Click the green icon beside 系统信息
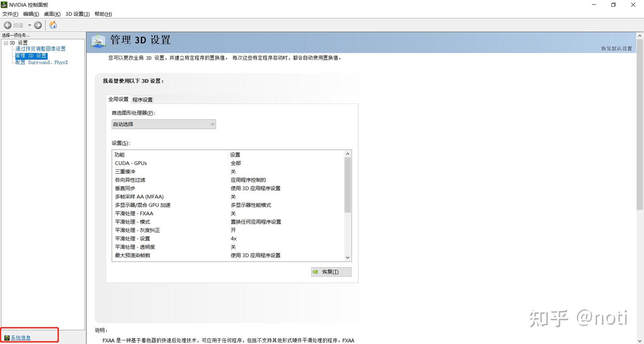 pos(7,338)
